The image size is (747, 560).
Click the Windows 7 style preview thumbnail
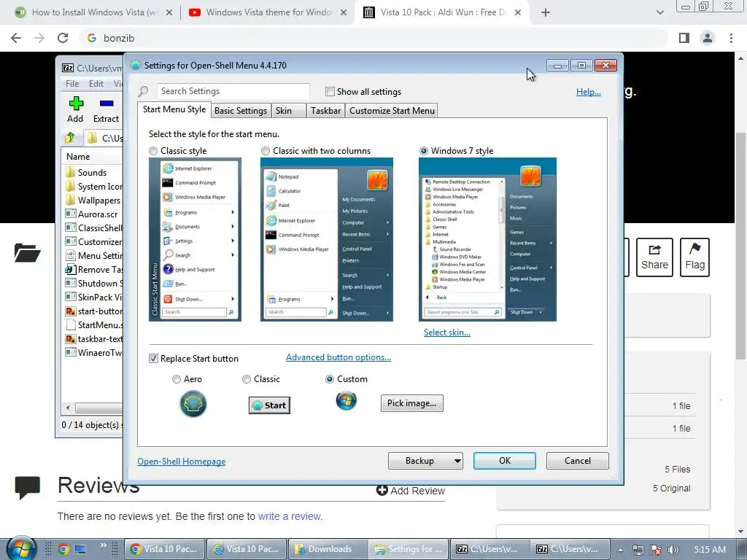[487, 239]
